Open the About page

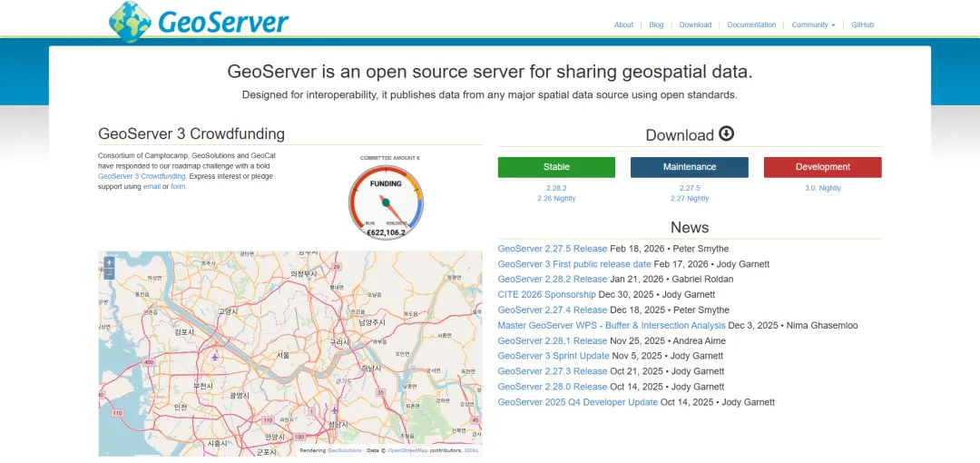pos(623,25)
